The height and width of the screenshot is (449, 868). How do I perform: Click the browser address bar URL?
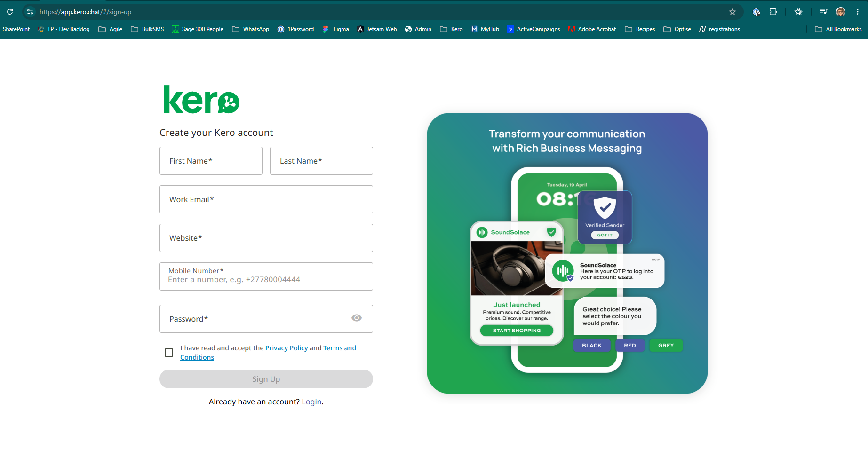pos(85,12)
